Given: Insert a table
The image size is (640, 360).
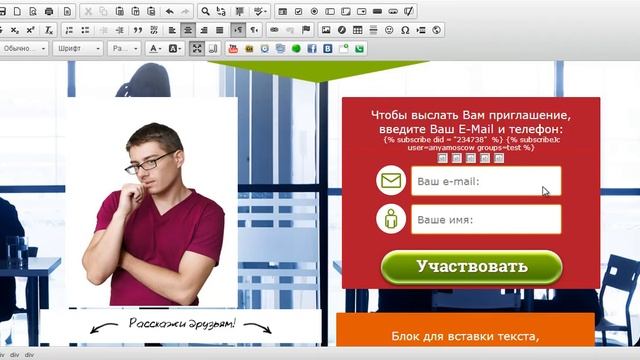Looking at the screenshot, I should click(358, 30).
